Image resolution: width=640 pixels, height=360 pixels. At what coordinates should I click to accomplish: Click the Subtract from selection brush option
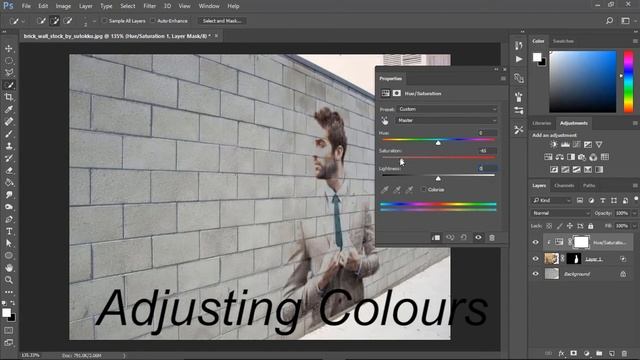pyautogui.click(x=68, y=21)
